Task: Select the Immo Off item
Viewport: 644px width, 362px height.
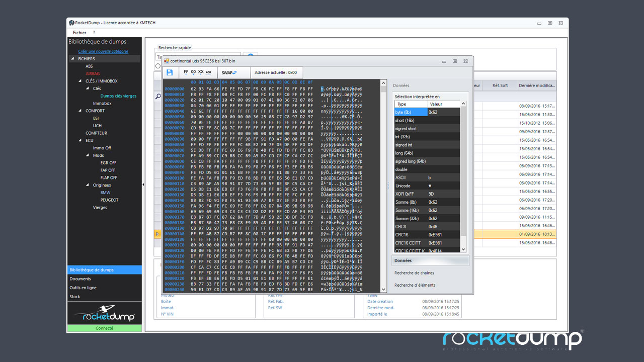Action: coord(102,148)
